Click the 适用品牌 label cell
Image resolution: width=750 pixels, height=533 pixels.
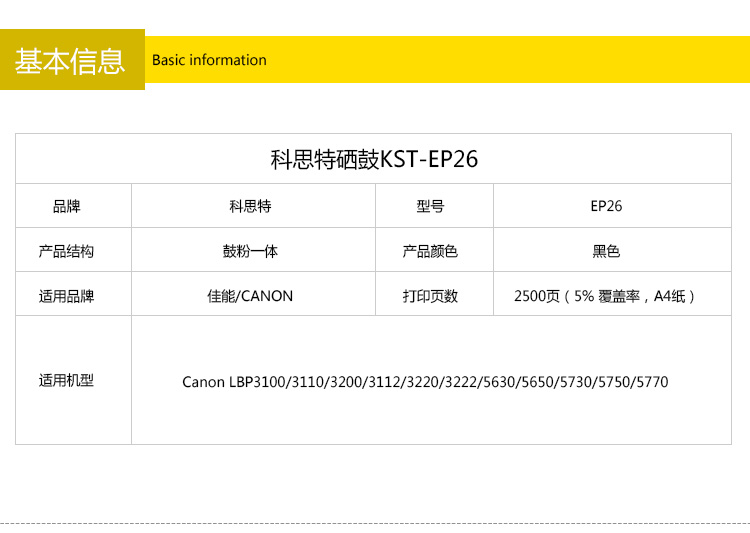point(66,296)
